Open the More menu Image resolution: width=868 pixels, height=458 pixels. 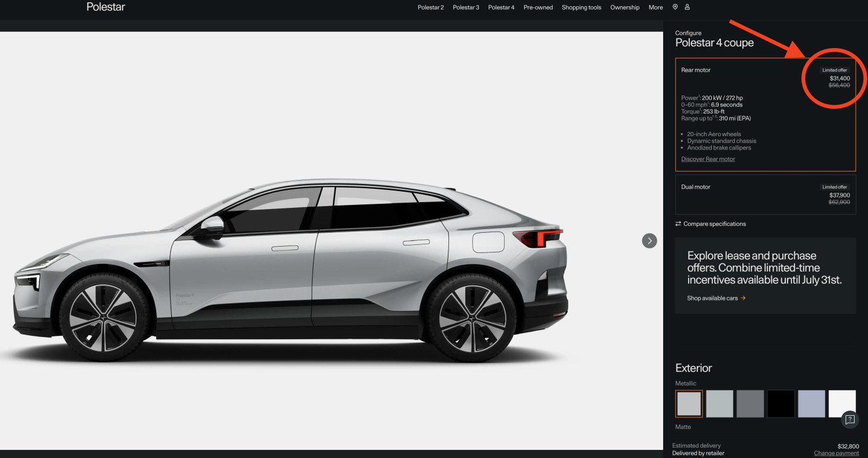(x=656, y=8)
